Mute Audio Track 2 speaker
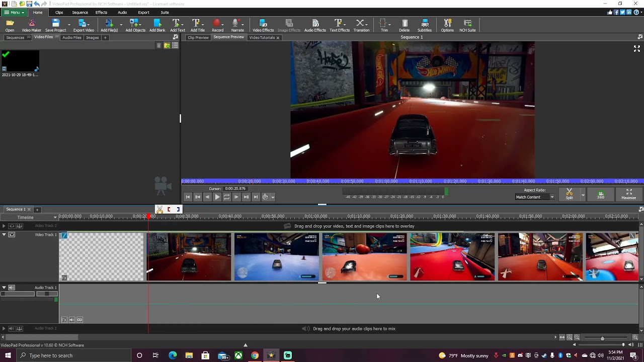The image size is (644, 362). point(12,328)
